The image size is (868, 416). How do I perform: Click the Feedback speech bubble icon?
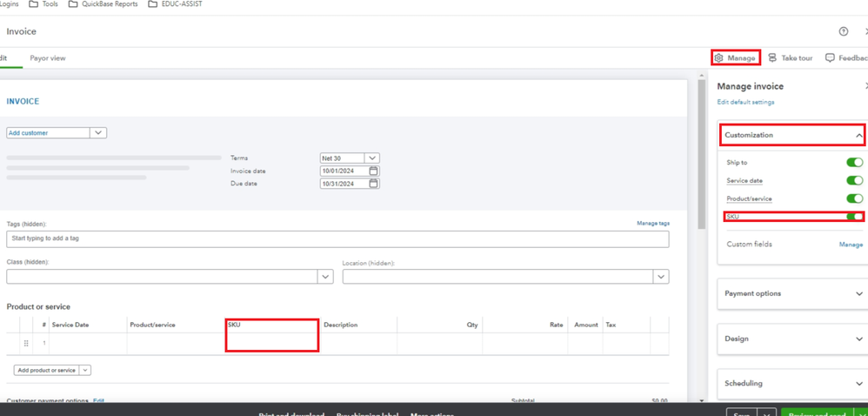click(830, 57)
